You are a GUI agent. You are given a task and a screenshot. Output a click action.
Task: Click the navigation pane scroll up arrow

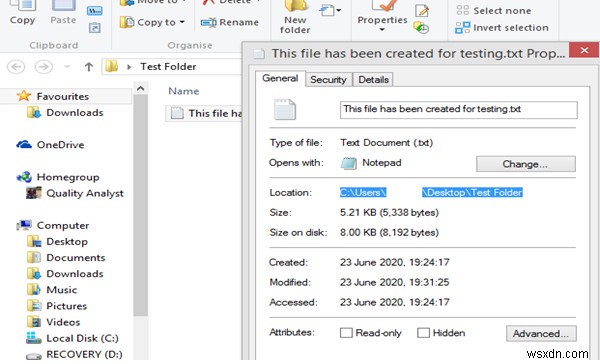click(140, 89)
